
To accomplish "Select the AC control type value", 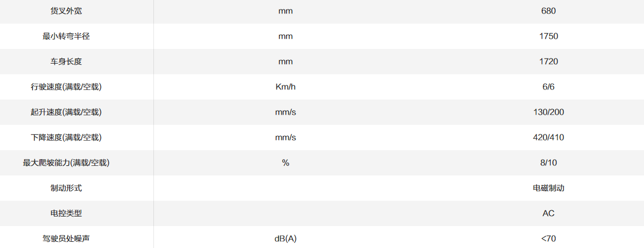I will [548, 214].
